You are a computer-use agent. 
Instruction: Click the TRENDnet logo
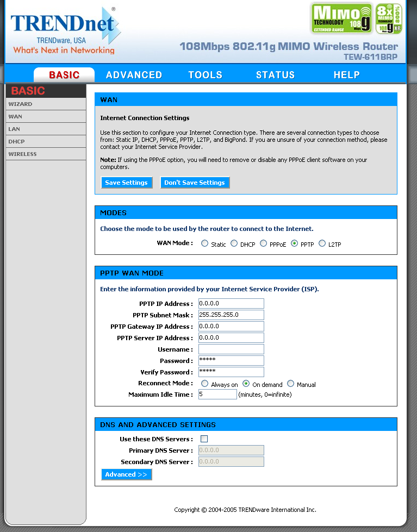66,31
